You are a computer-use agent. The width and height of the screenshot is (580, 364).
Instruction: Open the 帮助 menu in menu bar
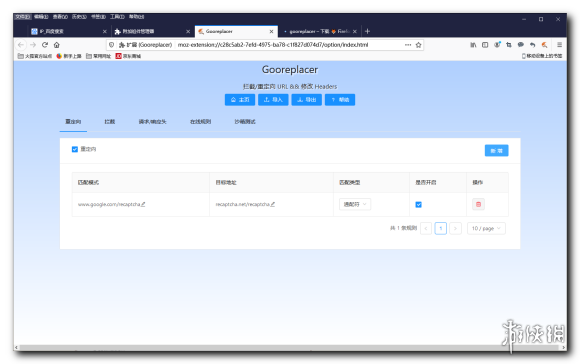(136, 17)
